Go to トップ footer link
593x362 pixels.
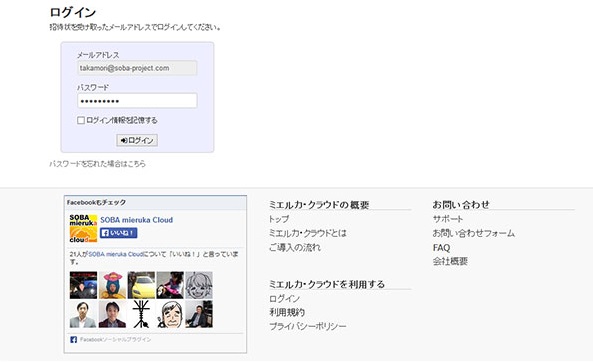(x=279, y=219)
